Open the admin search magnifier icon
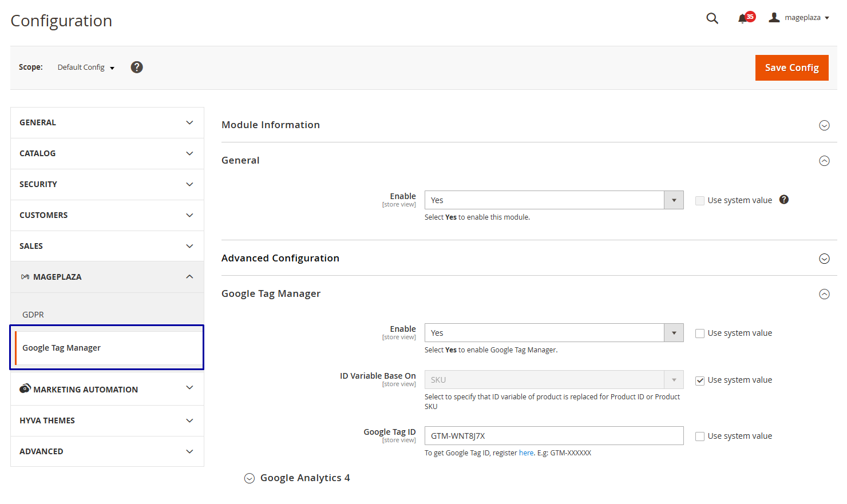 [712, 18]
